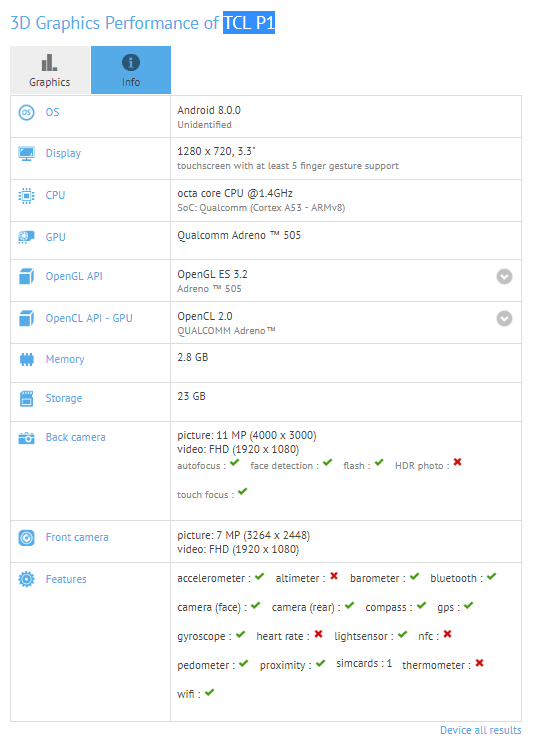The image size is (533, 743).
Task: Click the Storage icon
Action: click(27, 399)
